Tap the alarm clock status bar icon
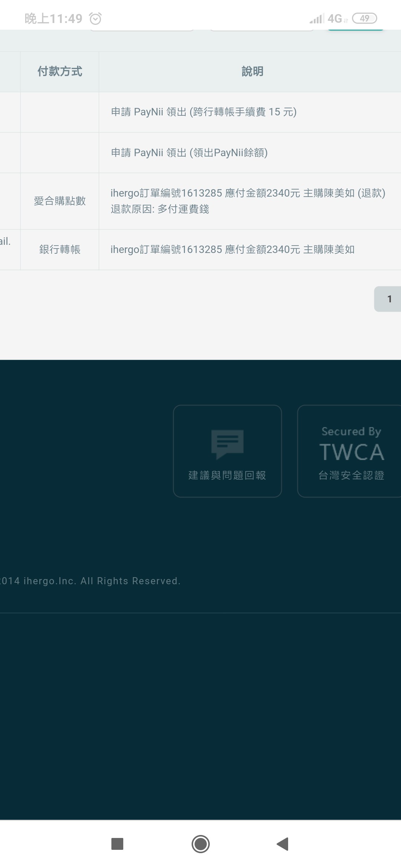Screen dimensions: 401x868 coord(95,19)
